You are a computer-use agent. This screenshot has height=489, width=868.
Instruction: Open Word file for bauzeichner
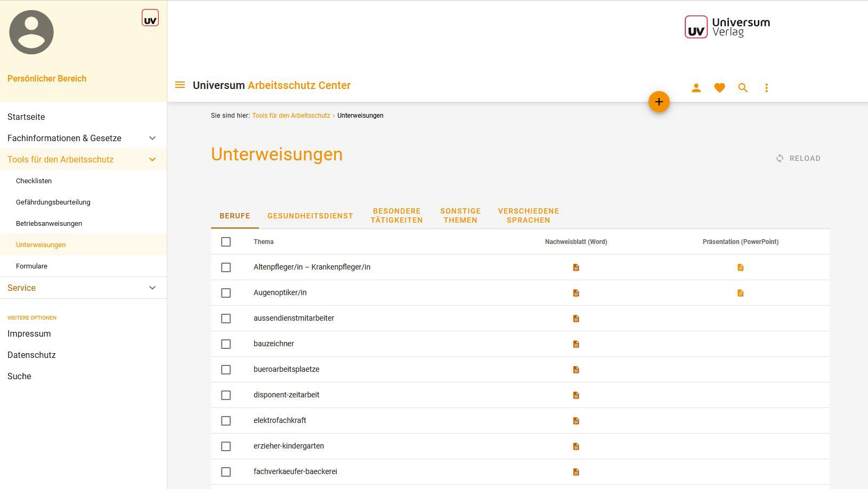[x=576, y=344]
